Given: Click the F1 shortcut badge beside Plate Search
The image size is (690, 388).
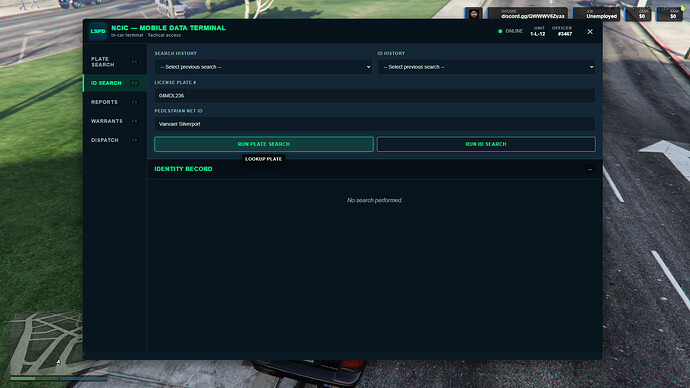Looking at the screenshot, I should point(134,62).
